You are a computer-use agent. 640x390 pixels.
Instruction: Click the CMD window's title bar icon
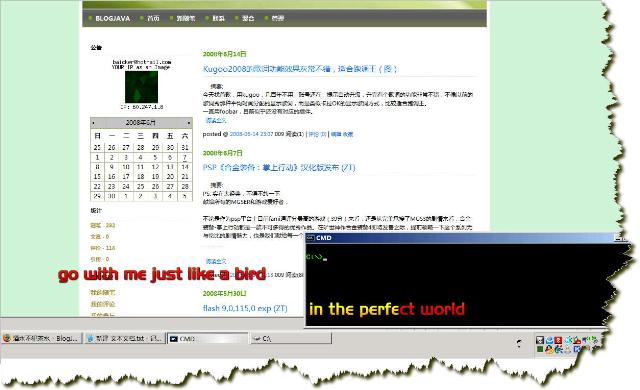310,238
